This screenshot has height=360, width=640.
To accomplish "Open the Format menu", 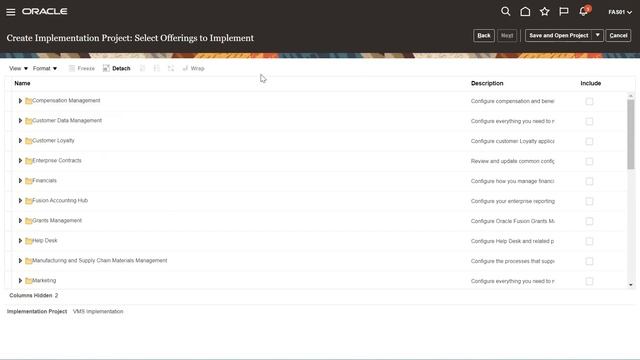I will pos(45,68).
